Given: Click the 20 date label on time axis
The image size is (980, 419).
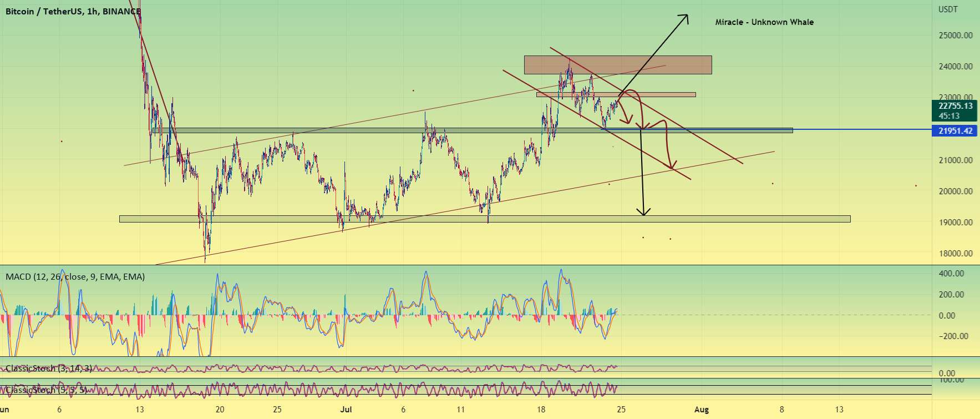Looking at the screenshot, I should pos(220,410).
